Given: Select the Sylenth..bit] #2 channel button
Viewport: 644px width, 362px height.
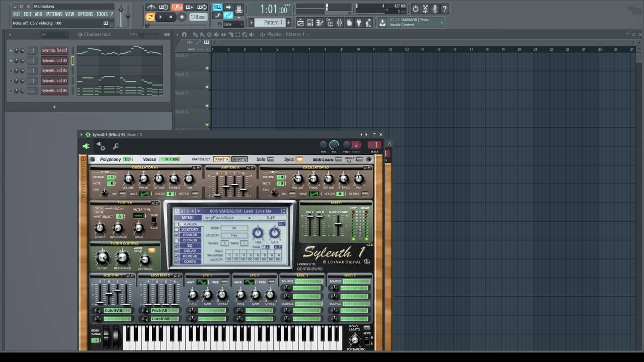Looking at the screenshot, I should (54, 70).
